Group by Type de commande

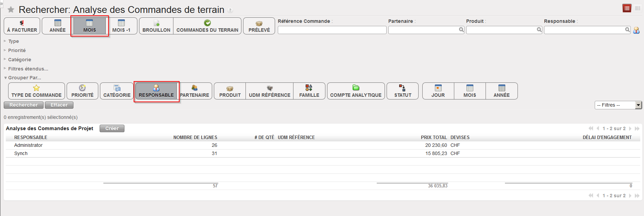(36, 91)
